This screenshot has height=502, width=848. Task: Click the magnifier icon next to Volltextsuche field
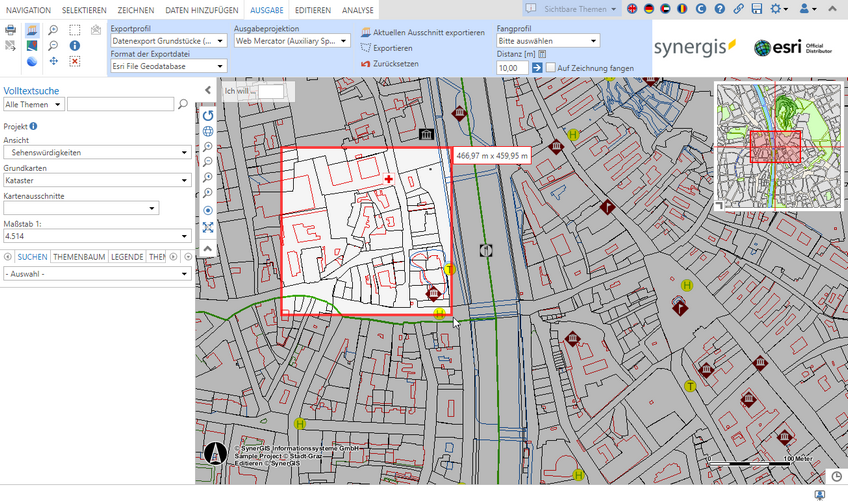coord(182,104)
